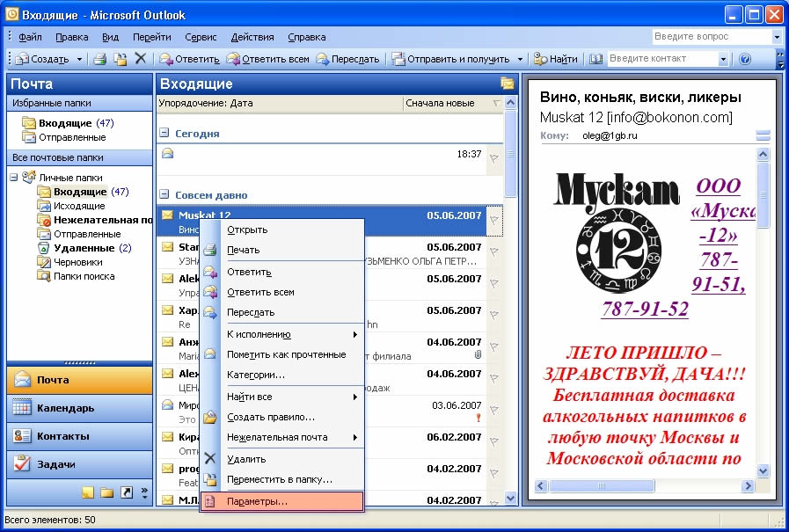Collapse the 'Личные папки' folder tree
789x532 pixels.
14,178
